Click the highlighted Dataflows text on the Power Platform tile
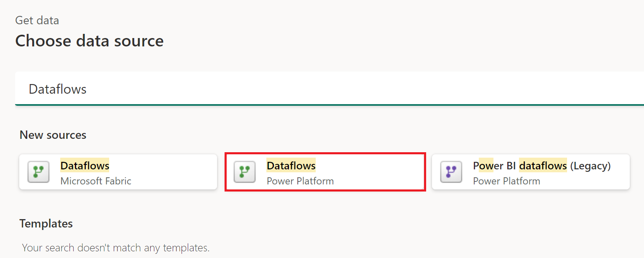 pos(291,166)
